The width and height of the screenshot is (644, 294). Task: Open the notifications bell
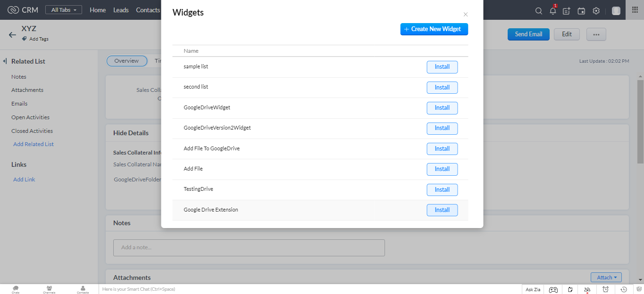tap(553, 11)
